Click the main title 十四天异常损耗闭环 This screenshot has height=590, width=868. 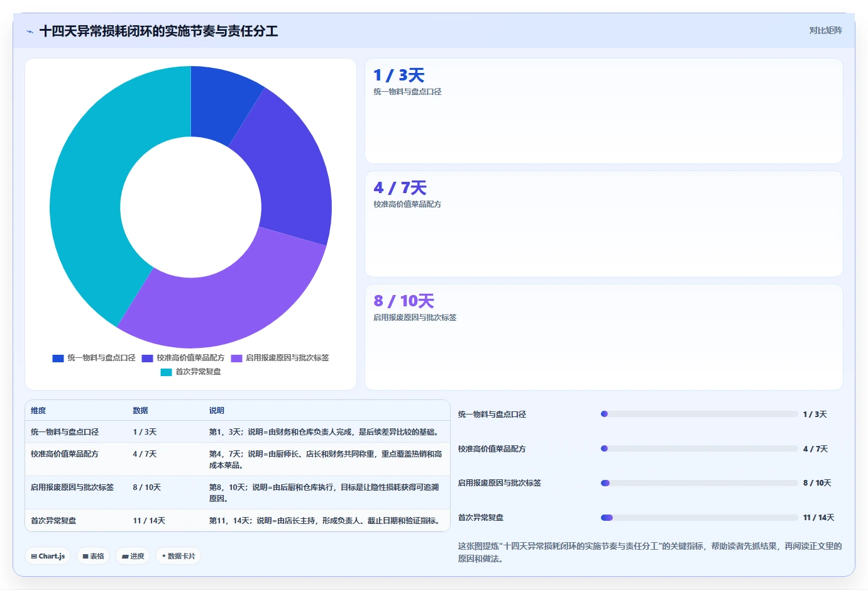158,31
